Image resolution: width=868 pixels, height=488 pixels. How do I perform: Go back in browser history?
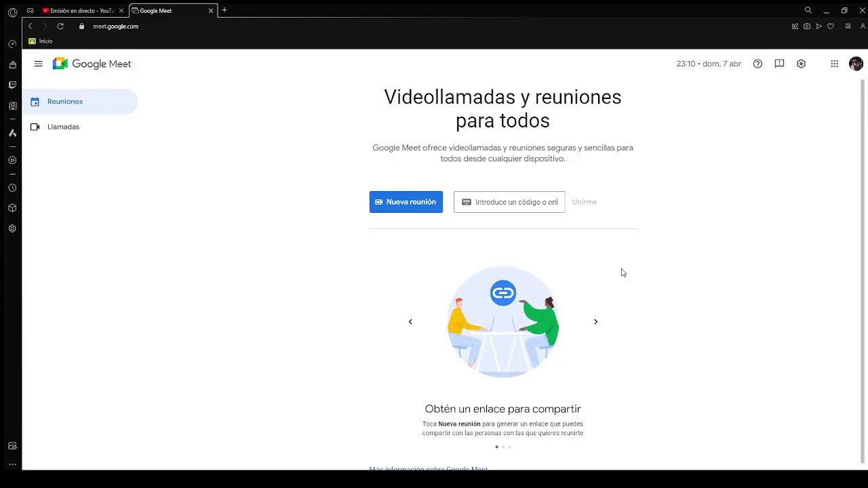(x=30, y=26)
